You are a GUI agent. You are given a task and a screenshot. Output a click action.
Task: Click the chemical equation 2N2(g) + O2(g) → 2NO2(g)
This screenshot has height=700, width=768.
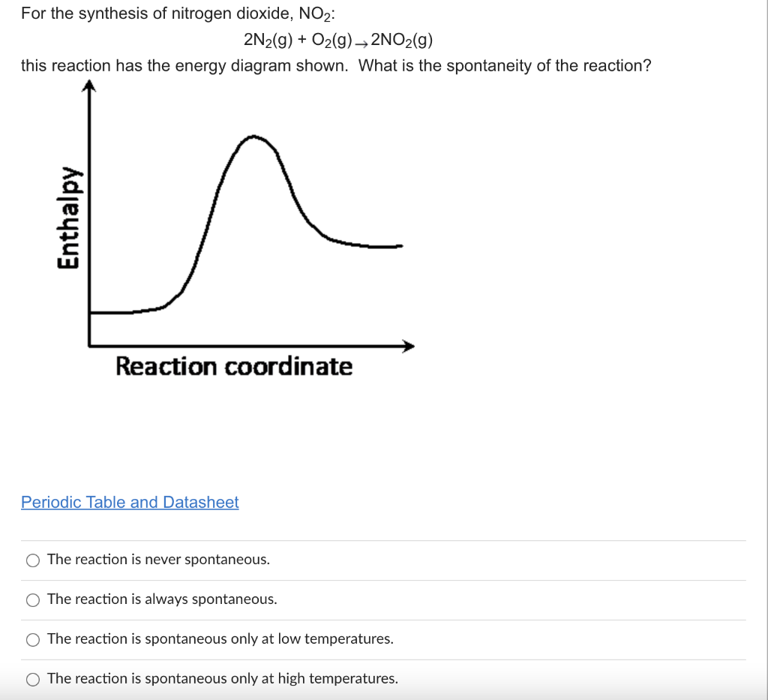click(337, 40)
